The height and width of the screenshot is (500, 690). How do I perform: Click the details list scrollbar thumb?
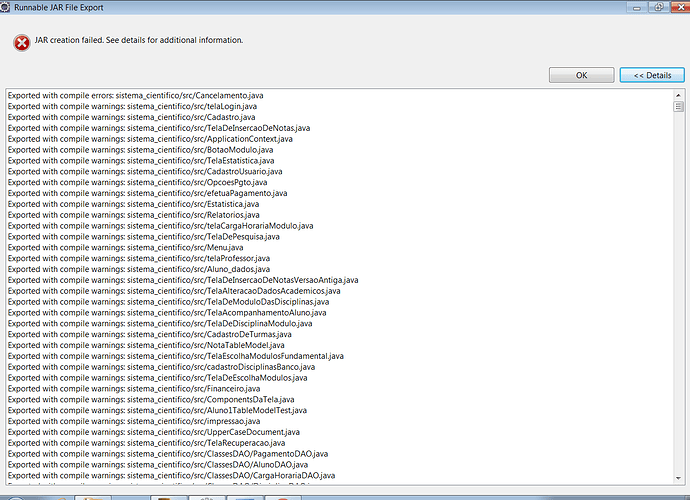[x=678, y=107]
